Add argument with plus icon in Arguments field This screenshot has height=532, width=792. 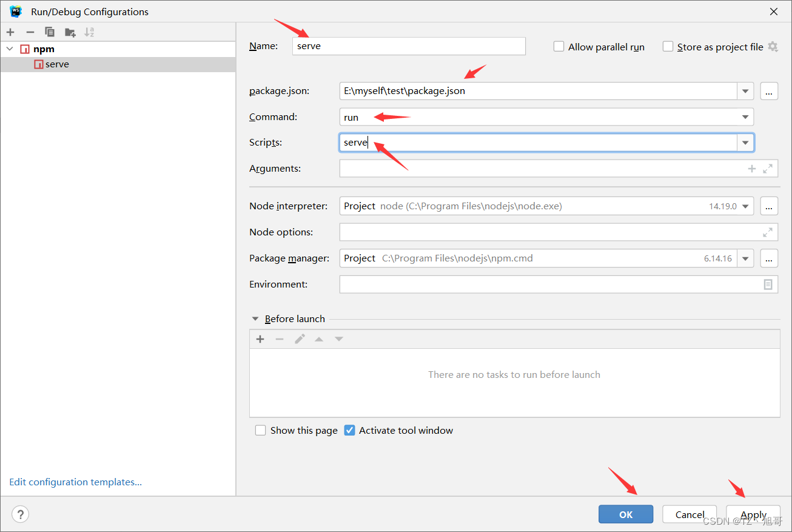tap(752, 169)
